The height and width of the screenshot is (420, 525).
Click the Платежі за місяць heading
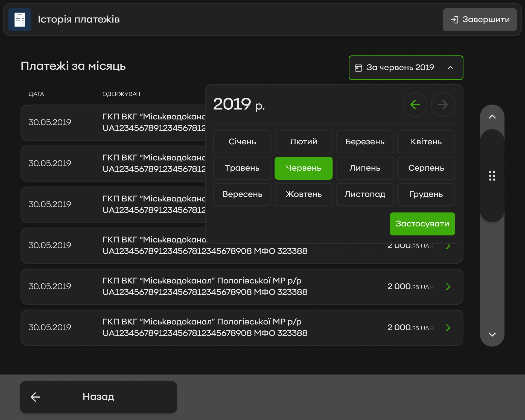[x=73, y=66]
